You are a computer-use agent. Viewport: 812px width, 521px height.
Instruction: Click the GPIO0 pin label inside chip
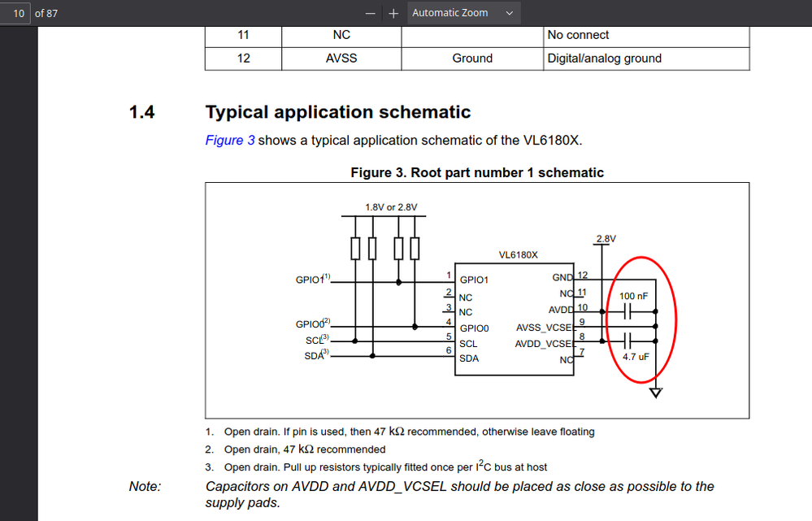[474, 328]
